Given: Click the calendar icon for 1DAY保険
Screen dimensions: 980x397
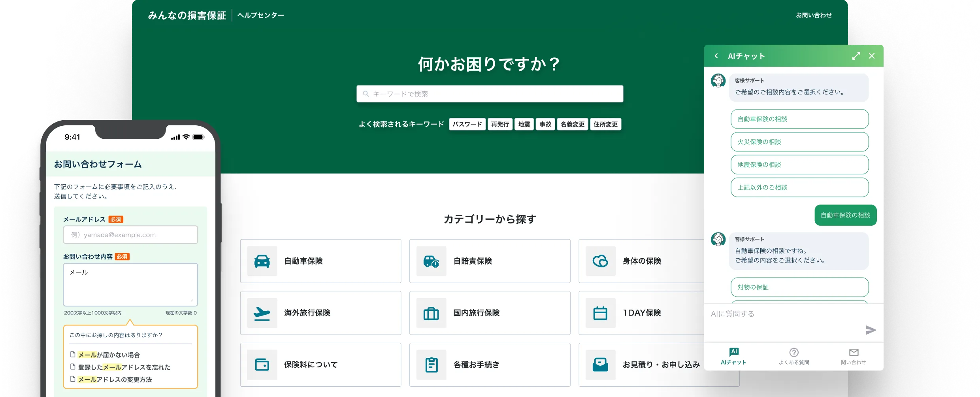Looking at the screenshot, I should (x=600, y=313).
